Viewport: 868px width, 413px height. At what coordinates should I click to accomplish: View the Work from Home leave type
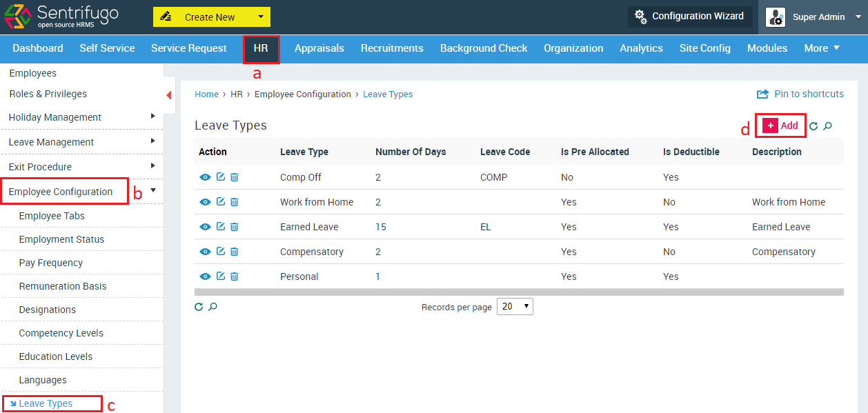point(205,202)
